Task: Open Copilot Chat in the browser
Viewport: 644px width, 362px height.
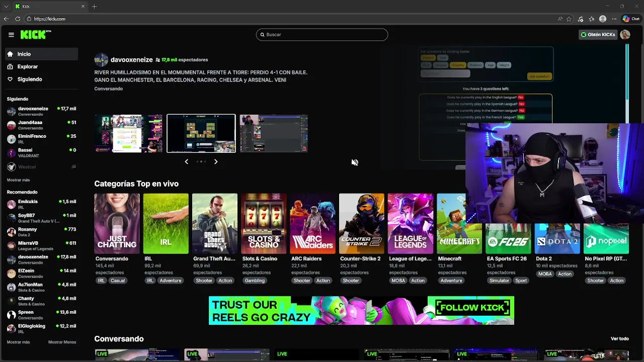Action: coord(631,19)
